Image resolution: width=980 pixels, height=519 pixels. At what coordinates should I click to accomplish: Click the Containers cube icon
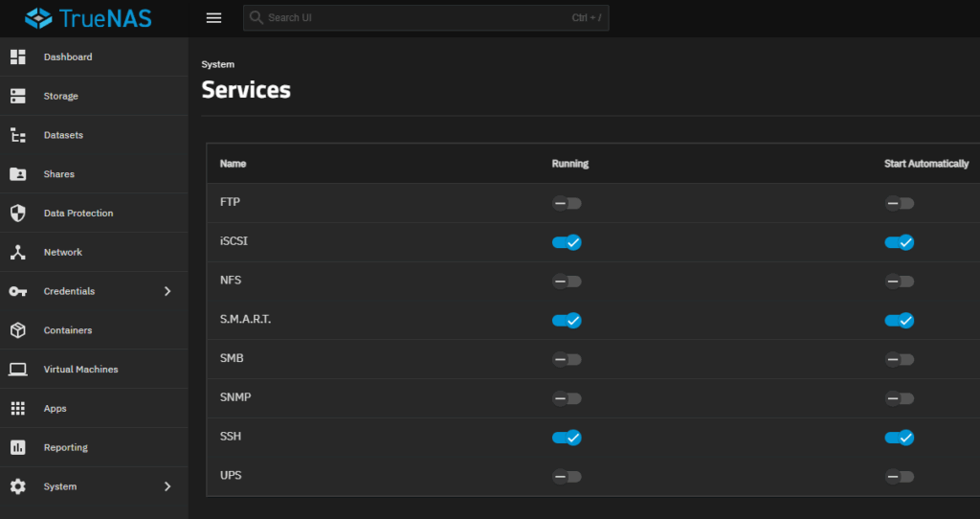pos(17,330)
